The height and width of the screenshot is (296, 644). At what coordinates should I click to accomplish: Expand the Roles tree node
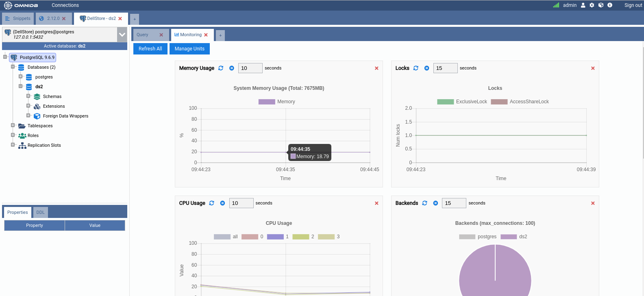pyautogui.click(x=13, y=135)
